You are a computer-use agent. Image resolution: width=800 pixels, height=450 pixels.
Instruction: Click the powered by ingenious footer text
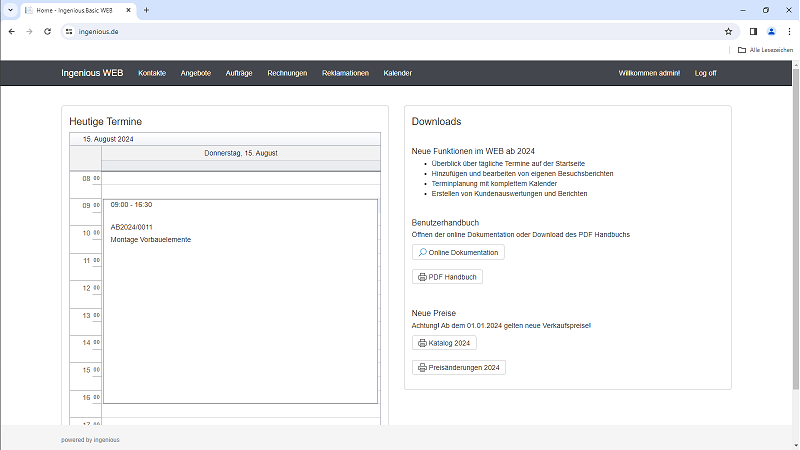pos(90,440)
